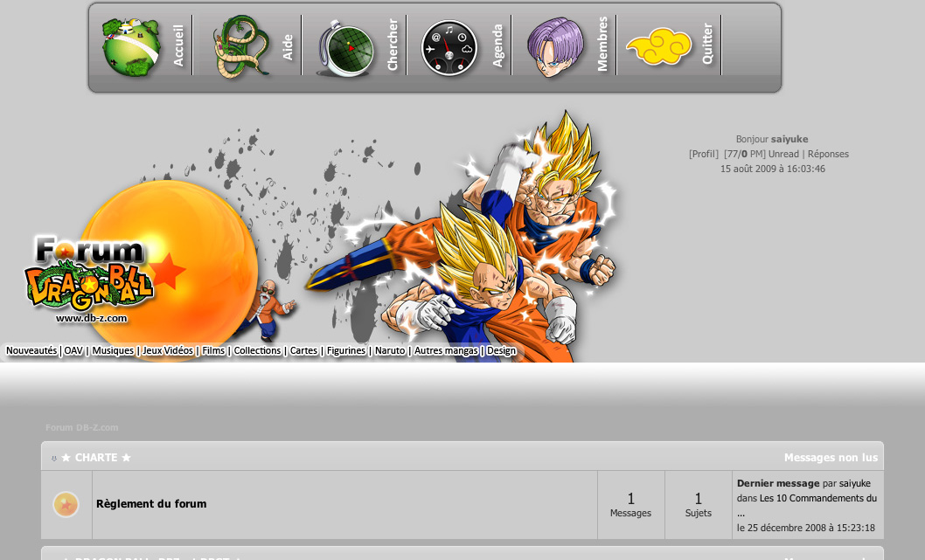Open help via the Shenron dragon icon

tap(240, 47)
